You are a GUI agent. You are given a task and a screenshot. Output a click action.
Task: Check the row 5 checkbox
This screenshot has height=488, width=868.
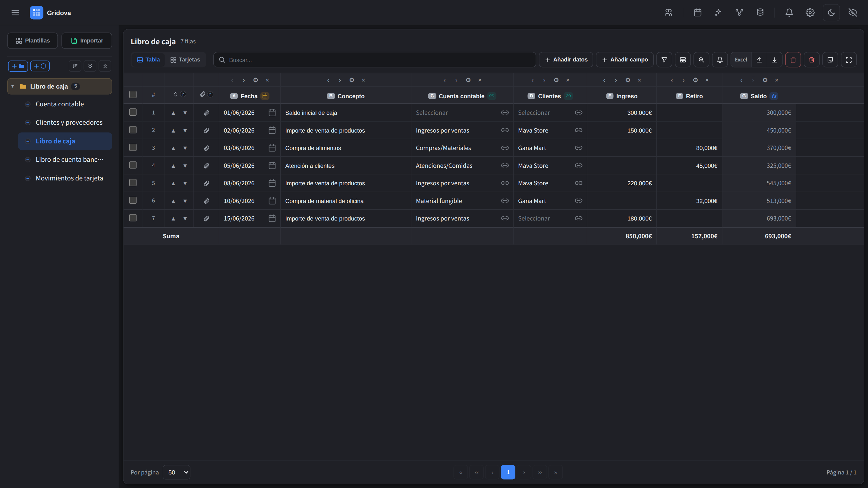pyautogui.click(x=133, y=183)
